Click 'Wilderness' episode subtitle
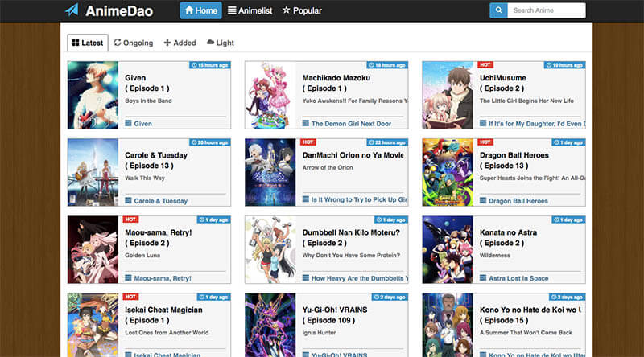This screenshot has width=644, height=357. [x=495, y=255]
